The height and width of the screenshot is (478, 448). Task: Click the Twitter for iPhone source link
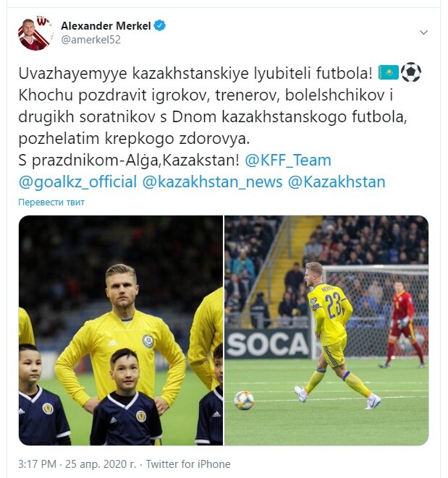(x=188, y=464)
